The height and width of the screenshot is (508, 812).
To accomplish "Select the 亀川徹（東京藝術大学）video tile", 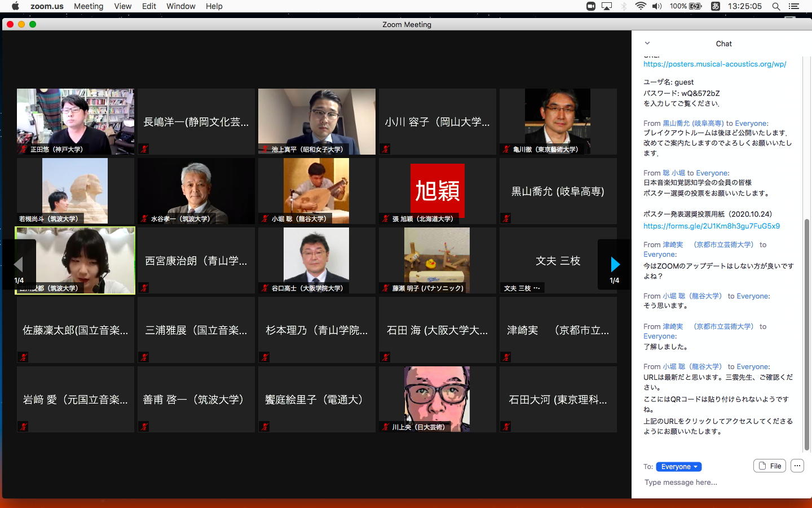I will pyautogui.click(x=558, y=121).
